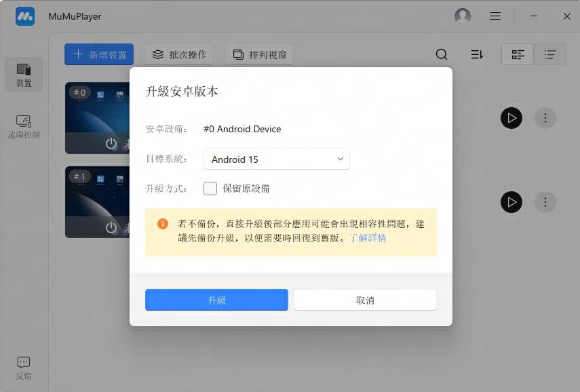Open the hamburger main menu
Viewport: 580px width, 392px height.
pyautogui.click(x=495, y=16)
